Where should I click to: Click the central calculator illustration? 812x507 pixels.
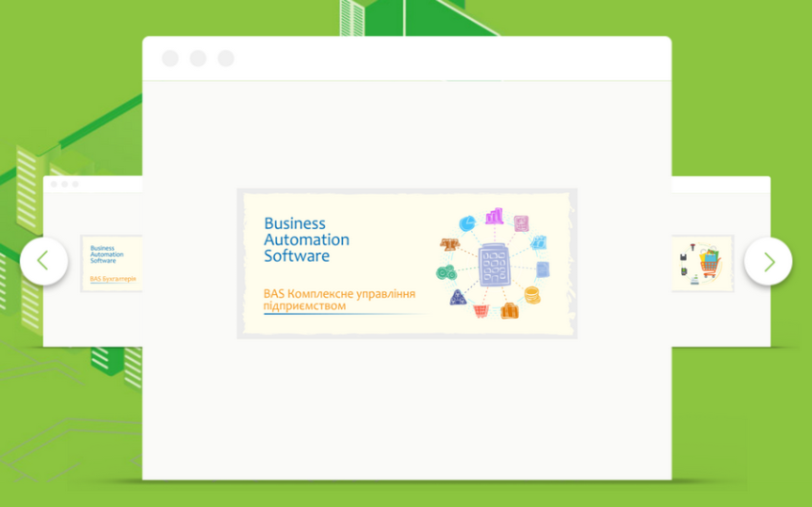pyautogui.click(x=493, y=264)
